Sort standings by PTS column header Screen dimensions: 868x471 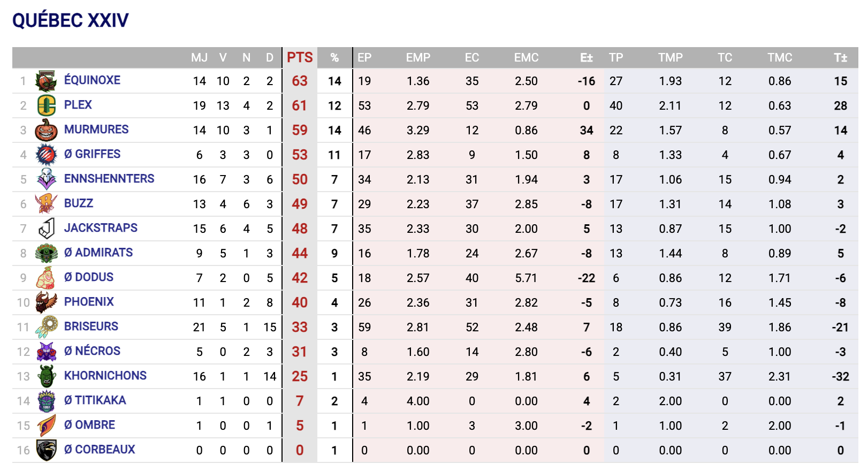[300, 58]
